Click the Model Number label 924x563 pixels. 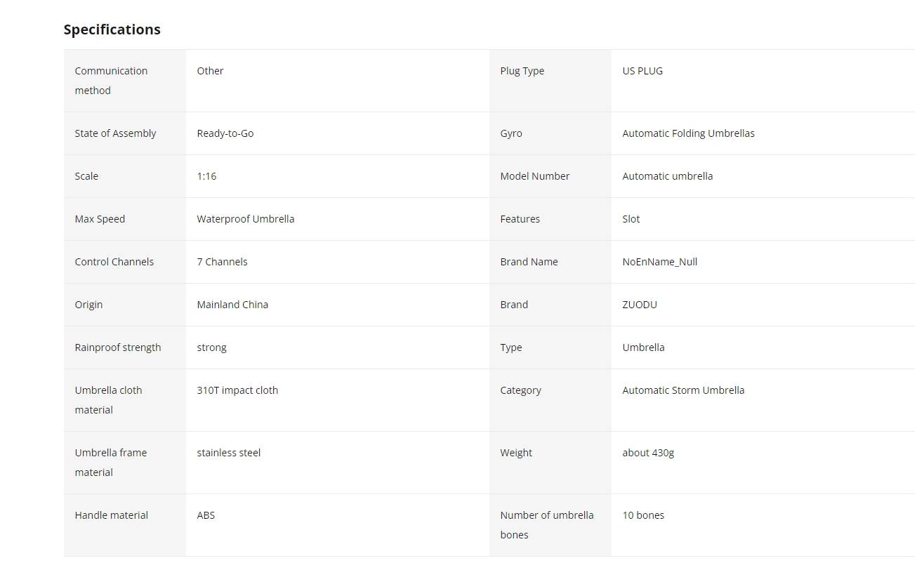(x=535, y=176)
